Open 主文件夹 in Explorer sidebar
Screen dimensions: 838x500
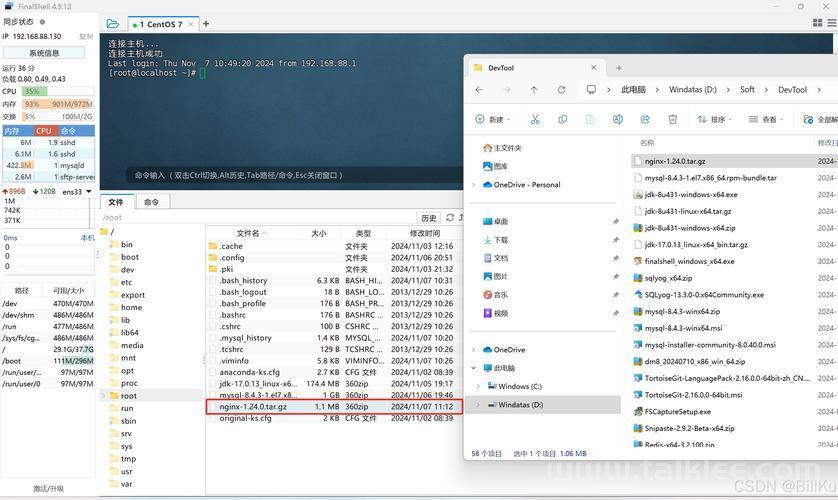[x=502, y=148]
